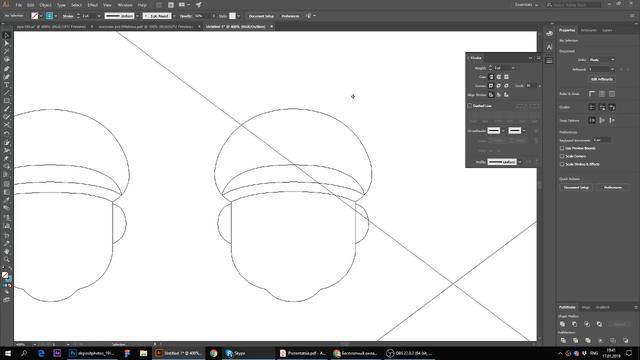Open the arrange documents dropdown
The width and height of the screenshot is (640, 360).
[184, 5]
